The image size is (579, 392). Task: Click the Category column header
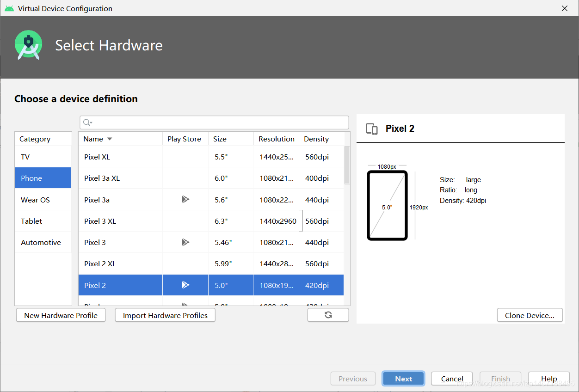43,139
